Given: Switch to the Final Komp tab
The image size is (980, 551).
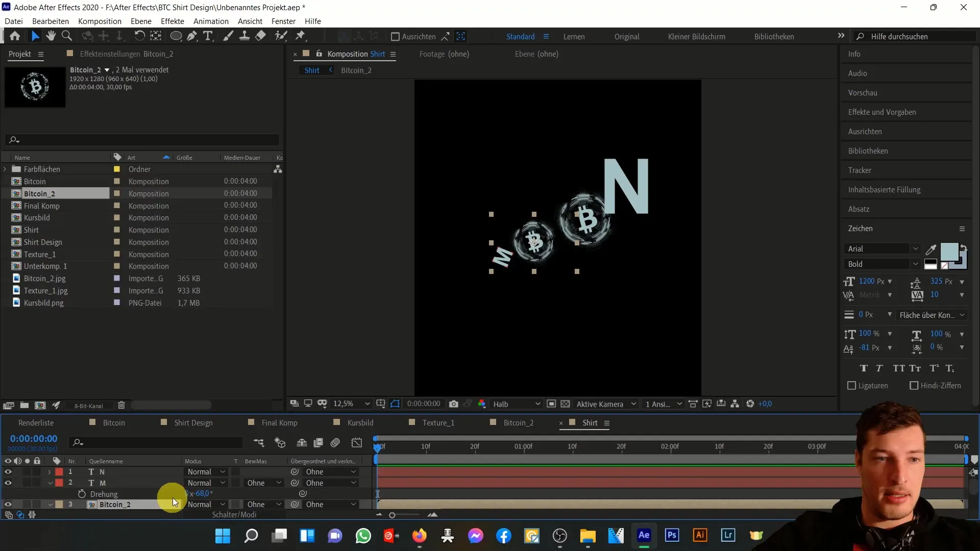Looking at the screenshot, I should (279, 422).
